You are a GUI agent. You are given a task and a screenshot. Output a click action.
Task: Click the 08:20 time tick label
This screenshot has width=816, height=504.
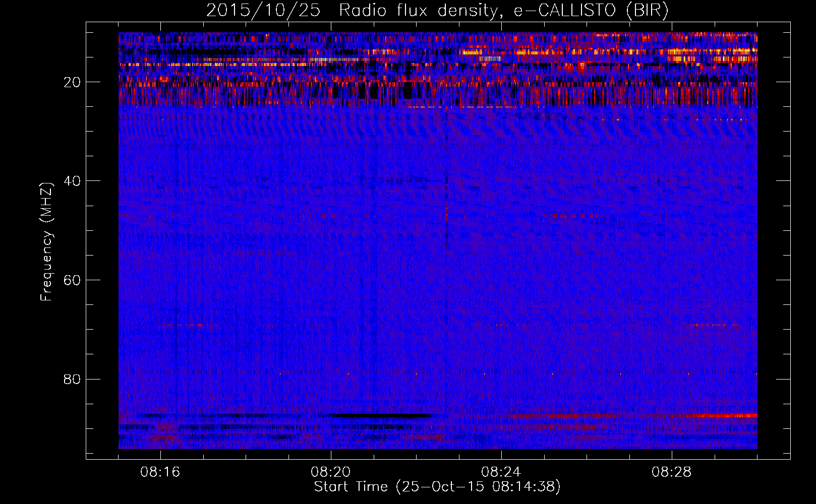[331, 472]
